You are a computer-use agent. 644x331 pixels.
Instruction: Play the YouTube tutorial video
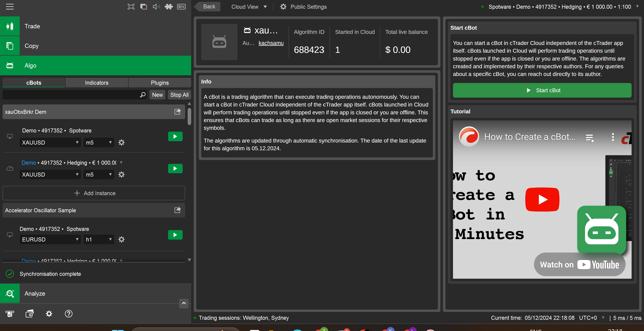point(542,200)
